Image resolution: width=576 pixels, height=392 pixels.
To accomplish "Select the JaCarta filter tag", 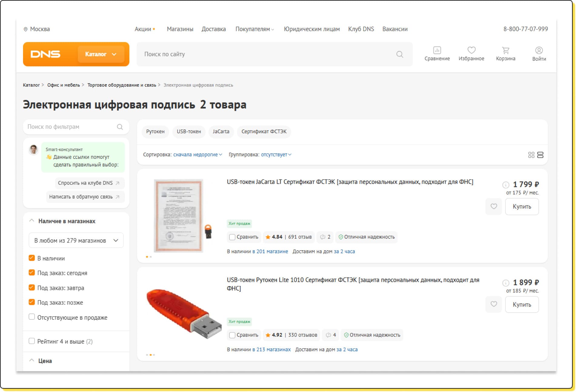I will pyautogui.click(x=221, y=132).
